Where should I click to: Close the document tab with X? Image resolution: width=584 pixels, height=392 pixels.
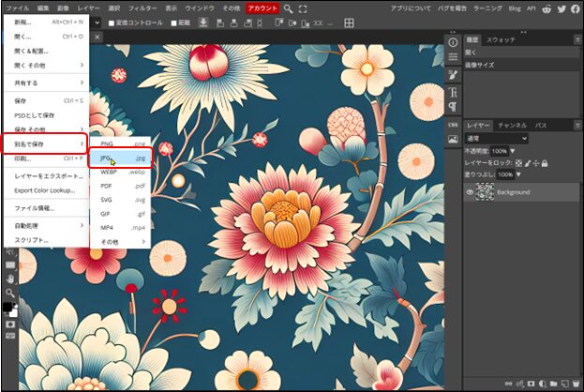(97, 37)
